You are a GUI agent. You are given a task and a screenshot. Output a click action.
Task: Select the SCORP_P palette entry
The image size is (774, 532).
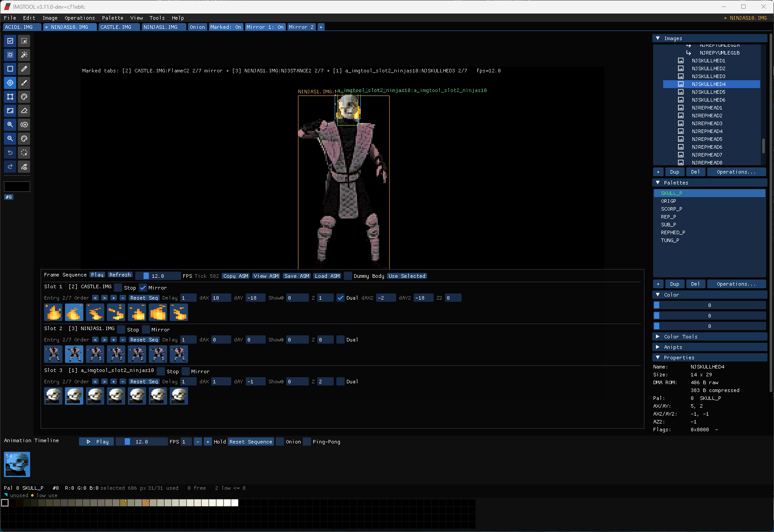coord(709,209)
